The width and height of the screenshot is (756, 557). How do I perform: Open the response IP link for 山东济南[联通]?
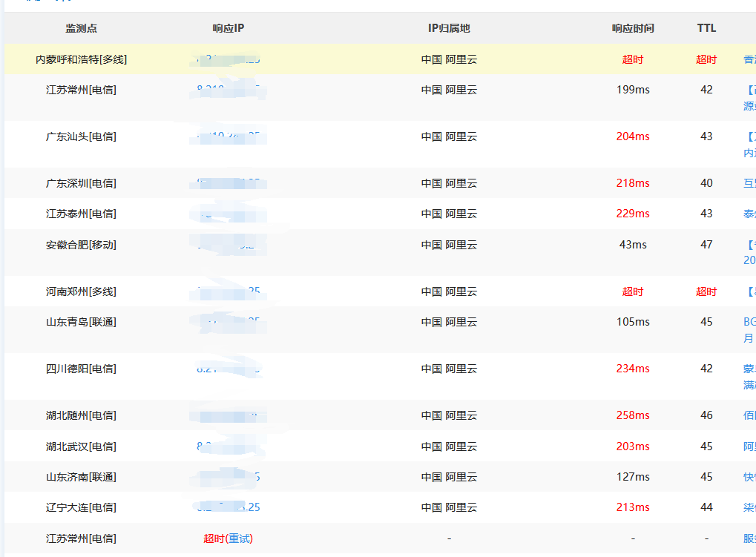tap(228, 477)
